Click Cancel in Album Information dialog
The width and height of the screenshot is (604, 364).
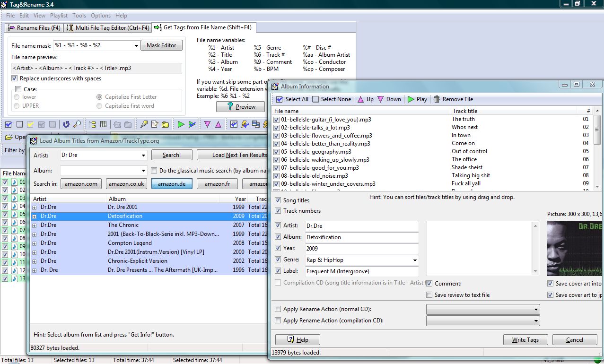click(575, 340)
